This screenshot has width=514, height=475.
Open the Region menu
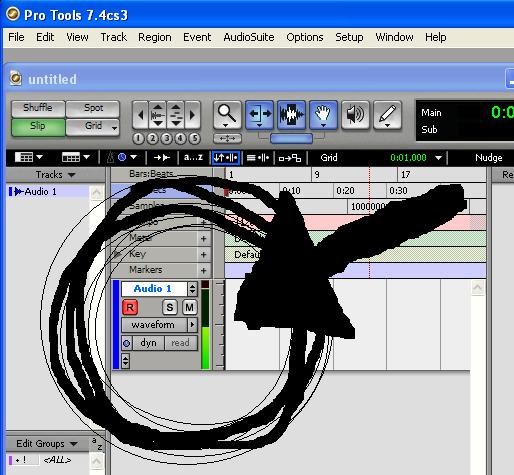pyautogui.click(x=155, y=37)
